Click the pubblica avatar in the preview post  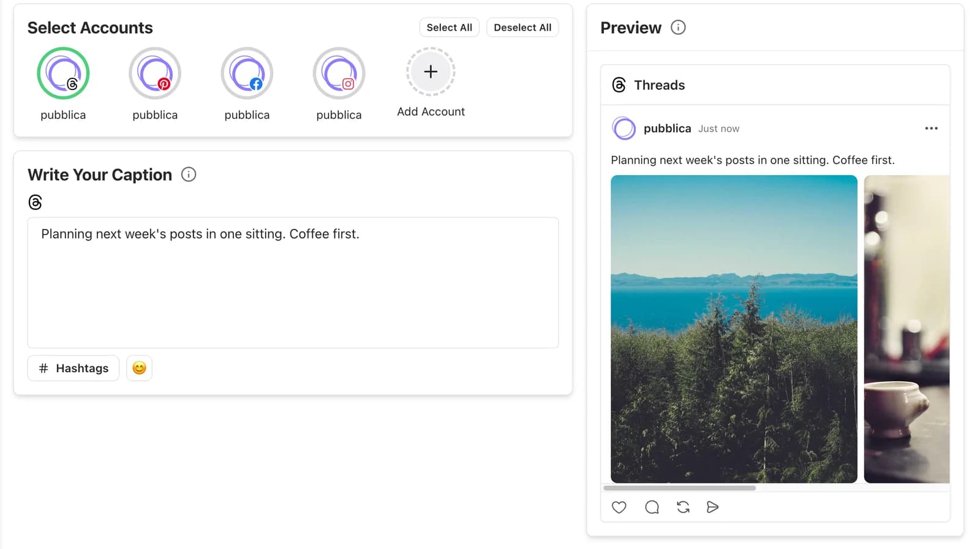pyautogui.click(x=624, y=129)
